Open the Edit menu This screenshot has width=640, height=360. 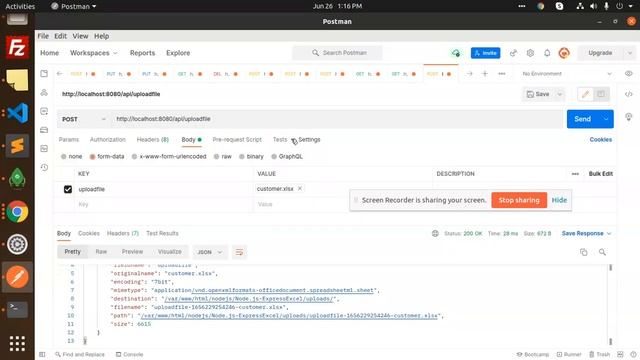pos(60,36)
